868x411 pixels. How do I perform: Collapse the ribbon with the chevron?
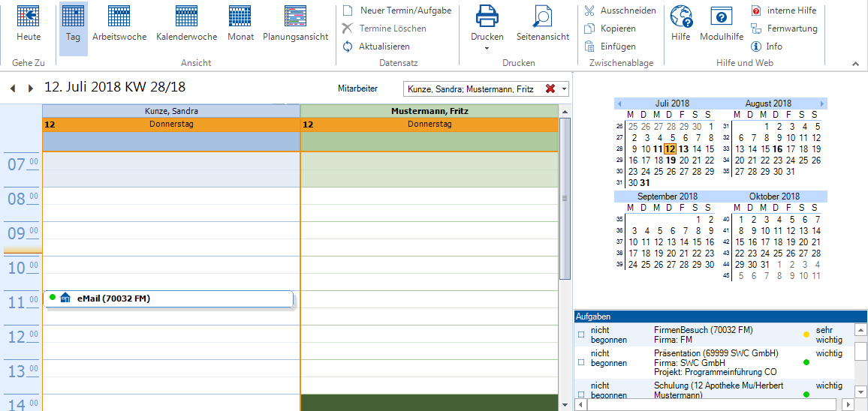854,64
